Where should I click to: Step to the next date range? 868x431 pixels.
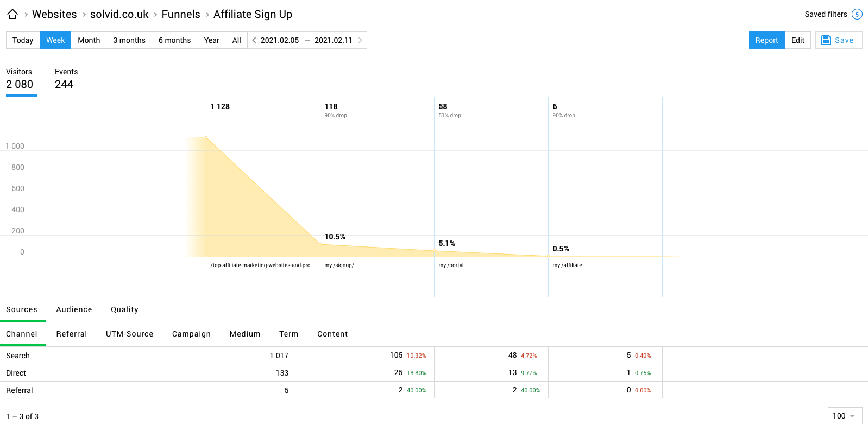pos(360,40)
